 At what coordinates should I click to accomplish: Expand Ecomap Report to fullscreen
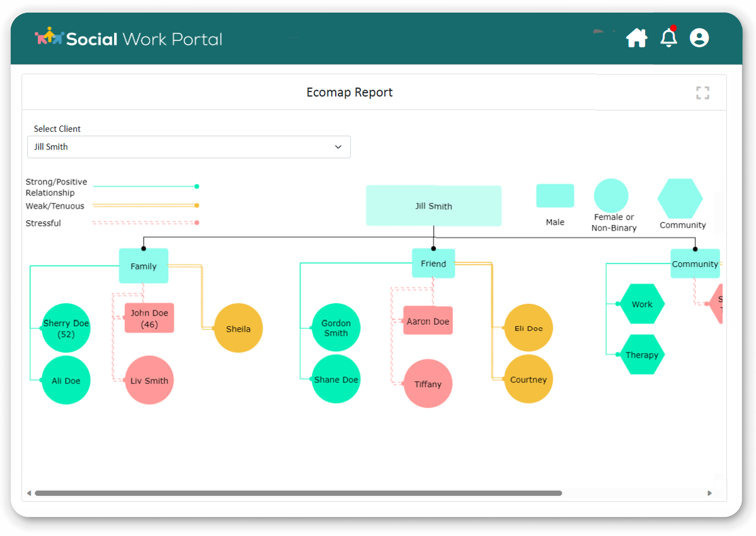(702, 93)
